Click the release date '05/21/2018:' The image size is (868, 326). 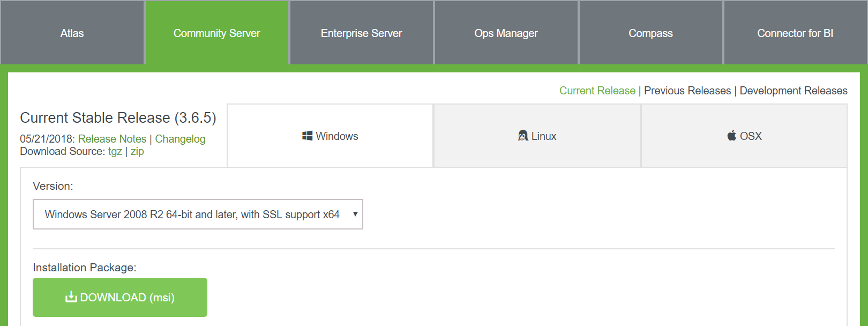(x=47, y=139)
